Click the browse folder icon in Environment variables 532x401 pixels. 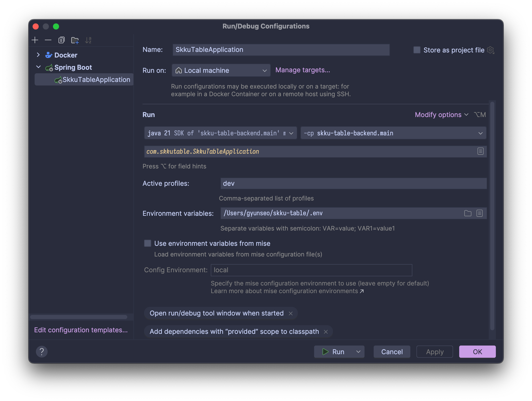pos(468,213)
